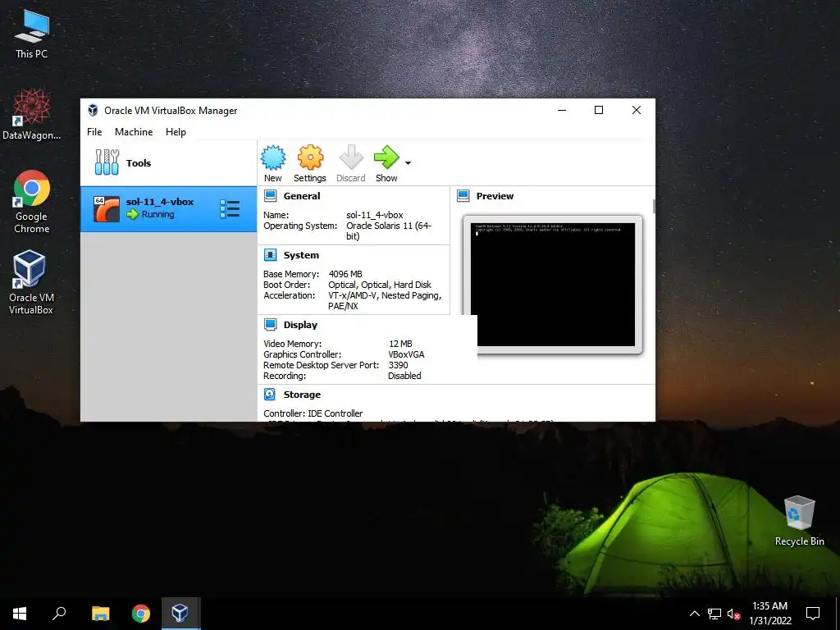Expand the hidden system tray icons
Viewport: 840px width, 630px height.
[694, 614]
